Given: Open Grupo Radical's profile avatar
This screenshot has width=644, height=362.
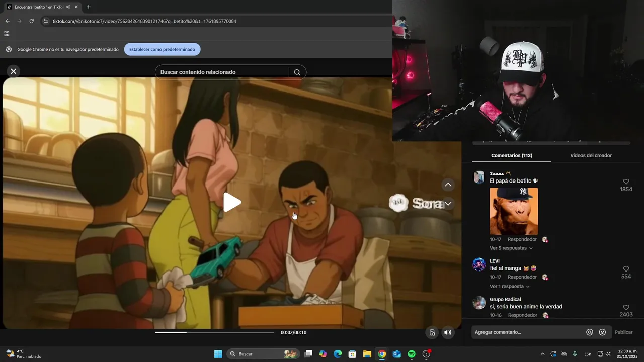Looking at the screenshot, I should (x=479, y=303).
